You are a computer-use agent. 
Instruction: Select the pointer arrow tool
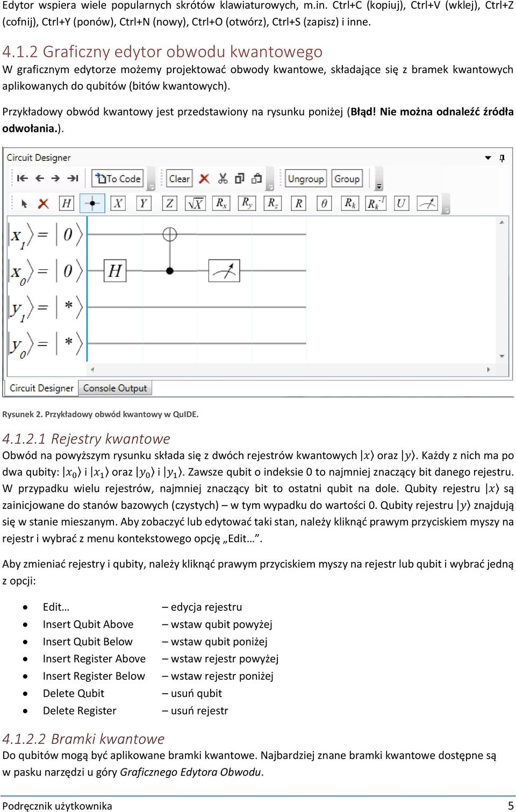(24, 204)
